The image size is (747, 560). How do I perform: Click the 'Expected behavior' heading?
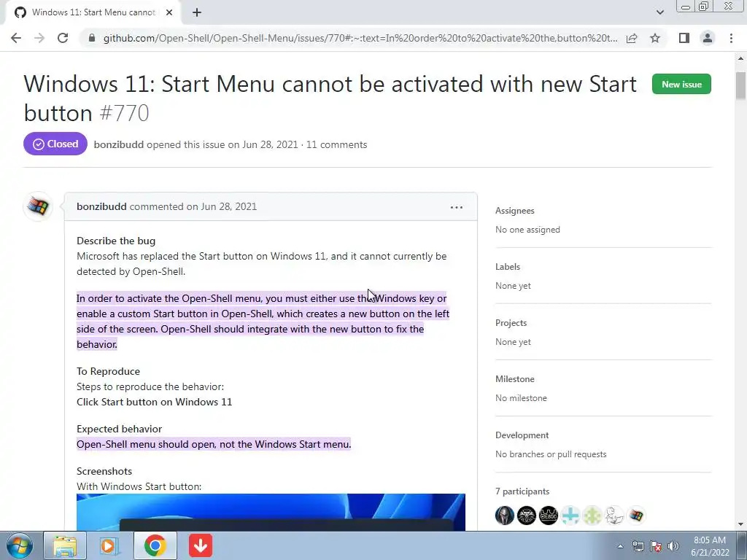[x=119, y=429]
